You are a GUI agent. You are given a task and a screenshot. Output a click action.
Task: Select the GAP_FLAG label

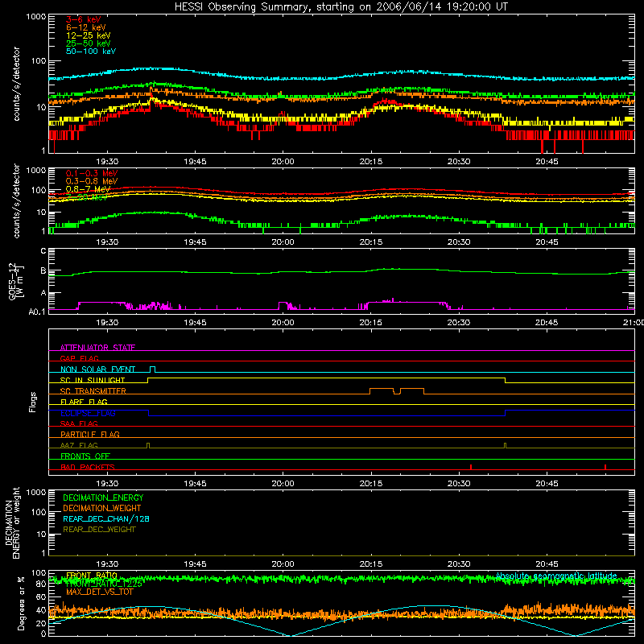coord(79,358)
